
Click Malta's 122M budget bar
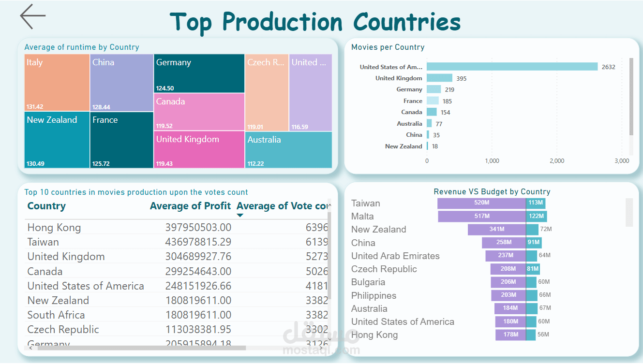tap(537, 216)
